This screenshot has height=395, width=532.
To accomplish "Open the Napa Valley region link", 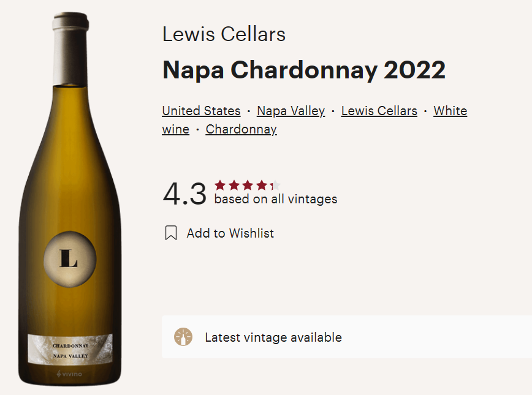I will [x=291, y=111].
